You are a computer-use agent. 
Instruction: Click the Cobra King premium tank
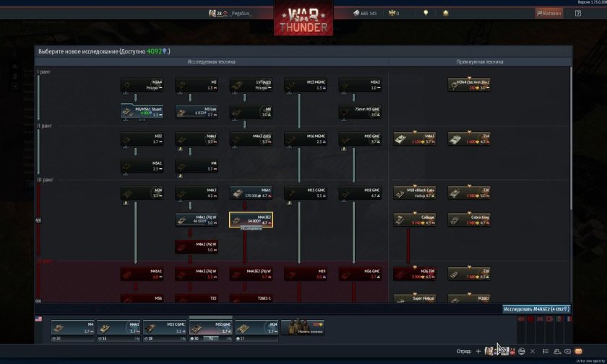tap(469, 220)
